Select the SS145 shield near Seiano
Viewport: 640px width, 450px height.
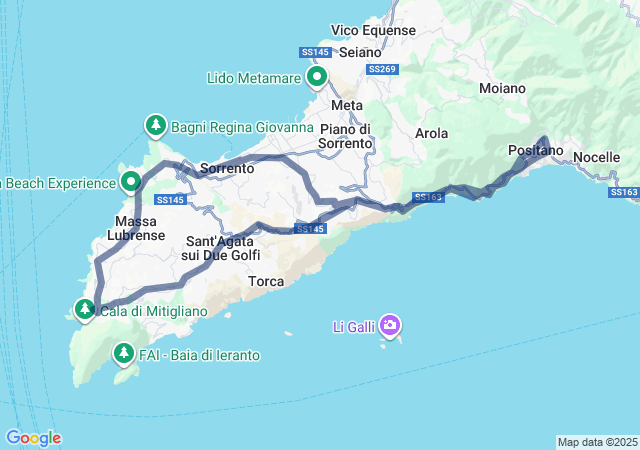(x=315, y=52)
